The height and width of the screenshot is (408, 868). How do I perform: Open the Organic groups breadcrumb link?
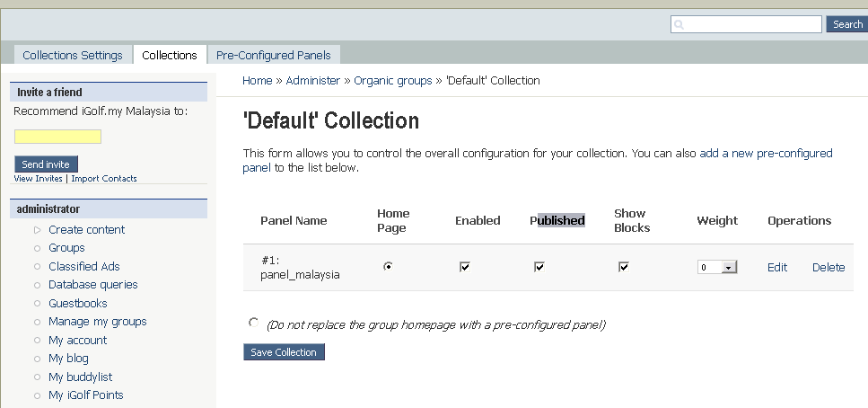tap(392, 81)
